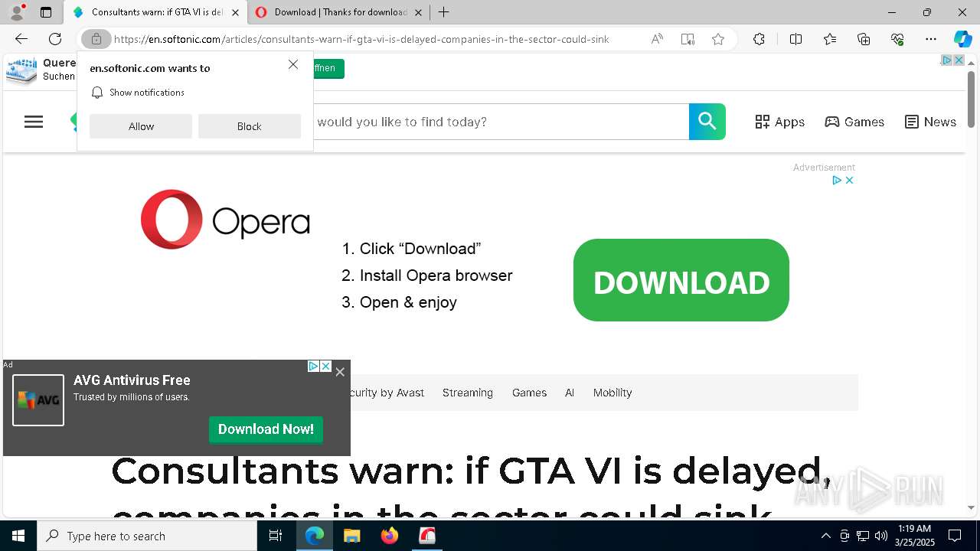View site information lock icon
Image resolution: width=980 pixels, height=551 pixels.
coord(96,39)
